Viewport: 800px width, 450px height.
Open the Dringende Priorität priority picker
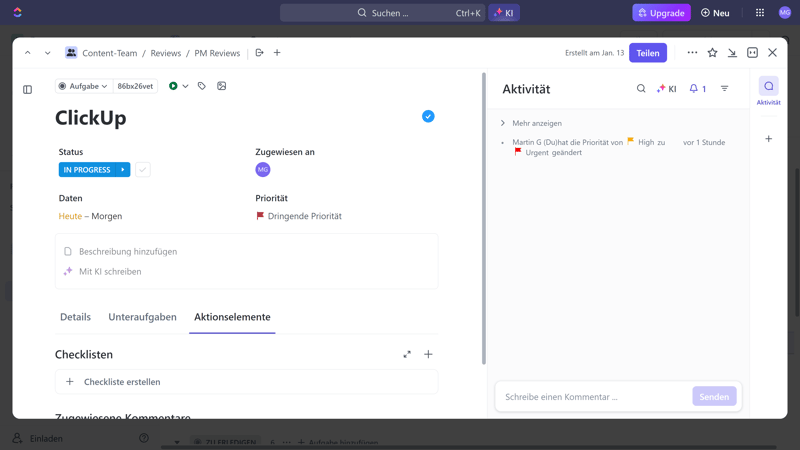point(299,216)
